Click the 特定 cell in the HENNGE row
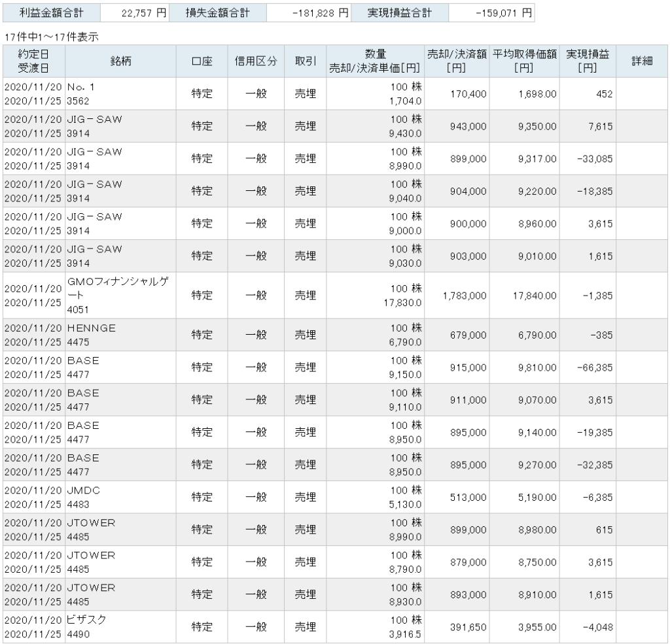The image size is (670, 644). point(202,335)
